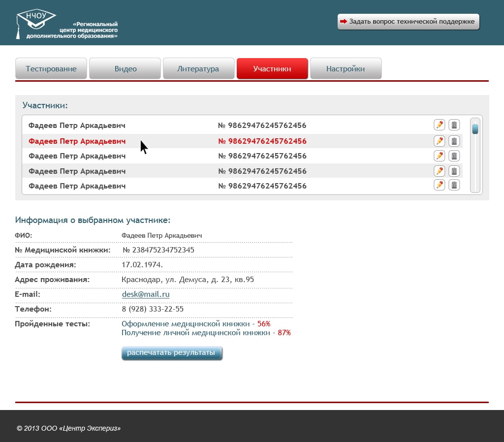Click the ФИО value in participant information
Image resolution: width=504 pixels, height=442 pixels.
161,235
